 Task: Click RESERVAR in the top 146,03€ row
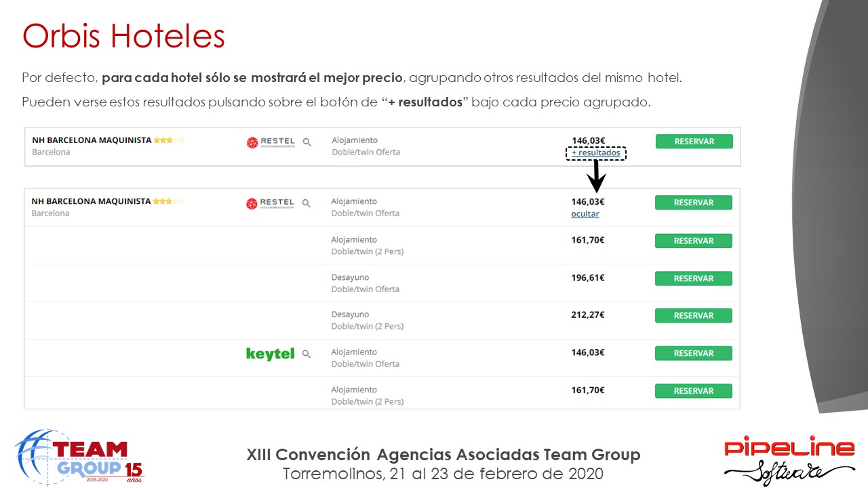(694, 142)
